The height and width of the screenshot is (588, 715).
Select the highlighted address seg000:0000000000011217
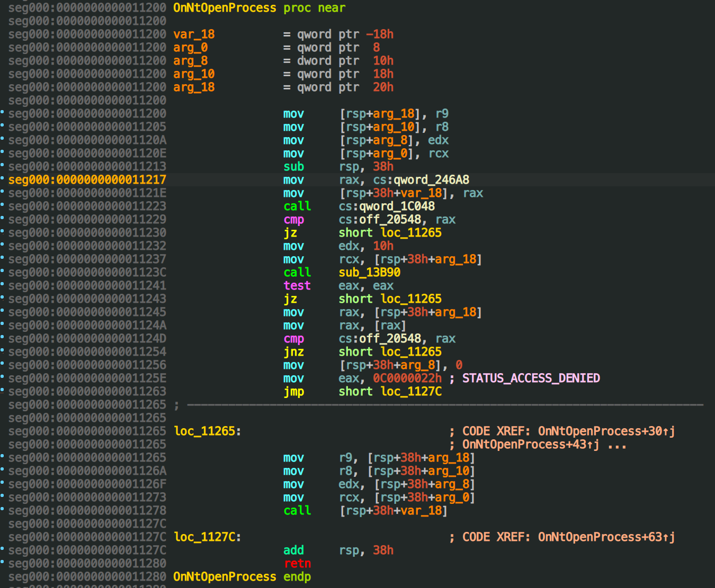tap(87, 180)
